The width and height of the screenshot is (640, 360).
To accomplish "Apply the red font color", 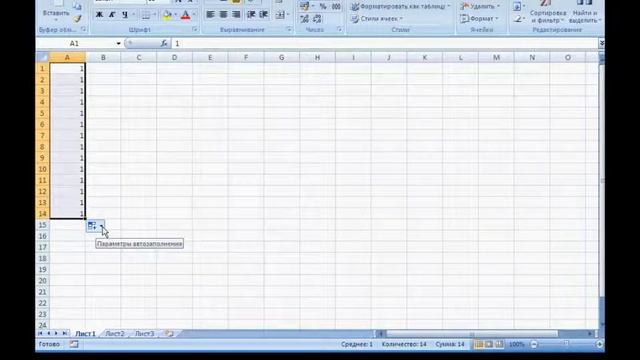I will (x=185, y=15).
